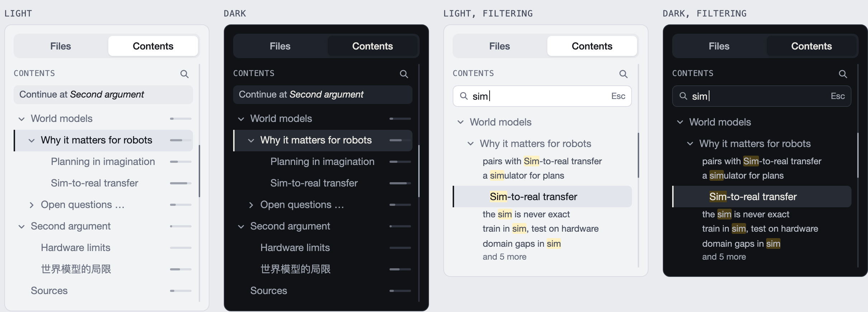Collapse Second argument in DARK panel

[241, 226]
